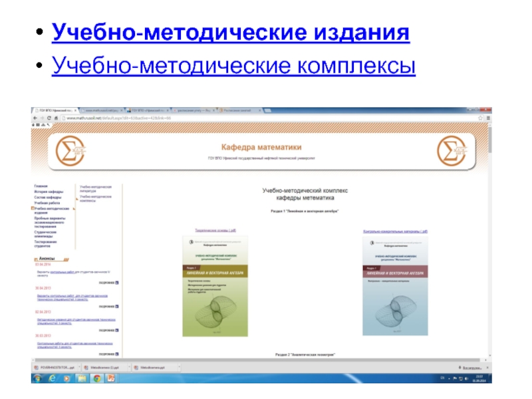The width and height of the screenshot is (532, 399).
Task: Open Chrome icon in the taskbar
Action: (97, 378)
